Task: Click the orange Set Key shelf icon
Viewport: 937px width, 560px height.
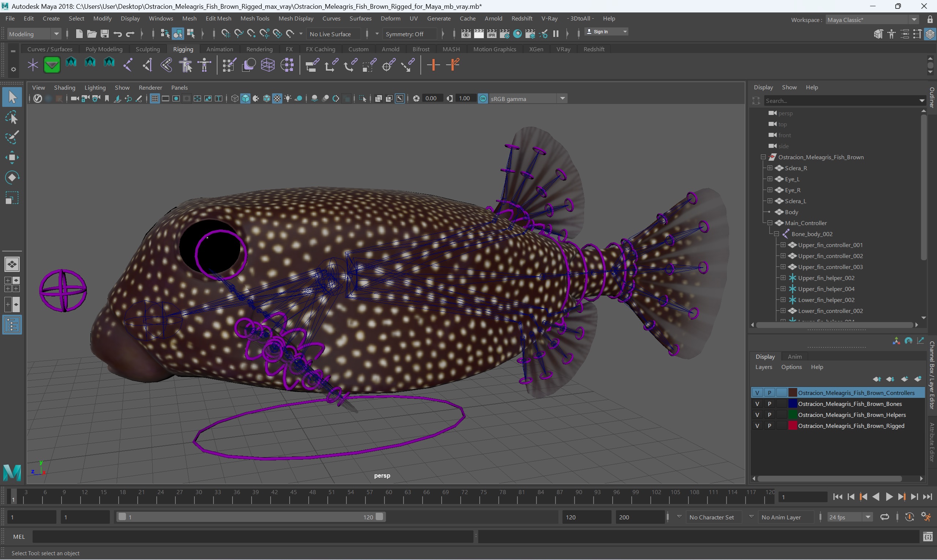Action: tap(433, 65)
